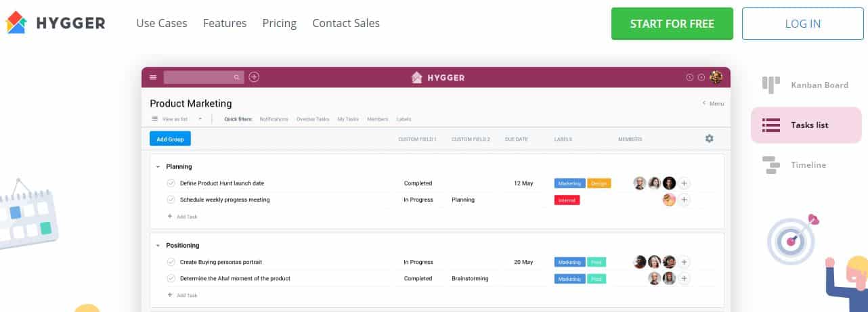This screenshot has width=868, height=312.
Task: Select the Kanban Board view icon
Action: pos(771,85)
